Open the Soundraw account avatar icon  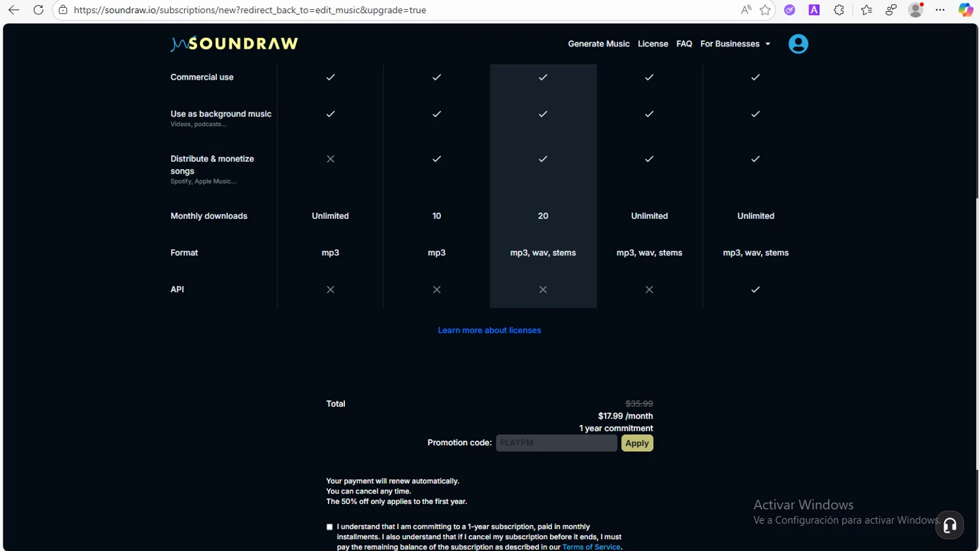pyautogui.click(x=798, y=44)
